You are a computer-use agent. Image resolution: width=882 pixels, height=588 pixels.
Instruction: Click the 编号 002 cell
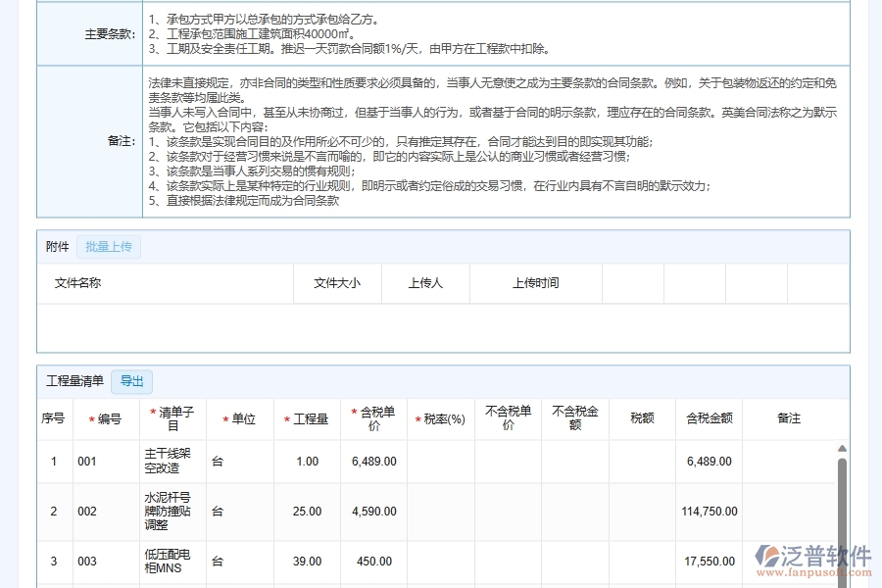(x=106, y=511)
